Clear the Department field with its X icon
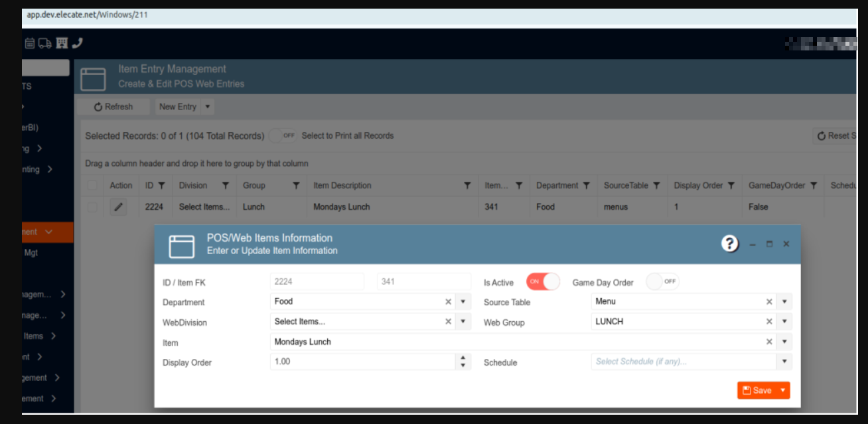Screen dimensions: 868x424 point(448,302)
